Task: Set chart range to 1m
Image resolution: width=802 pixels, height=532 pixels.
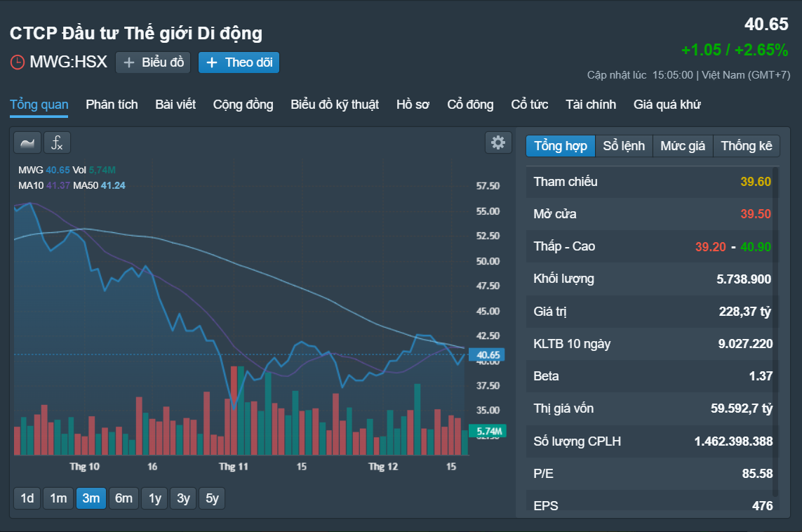Action: tap(58, 498)
